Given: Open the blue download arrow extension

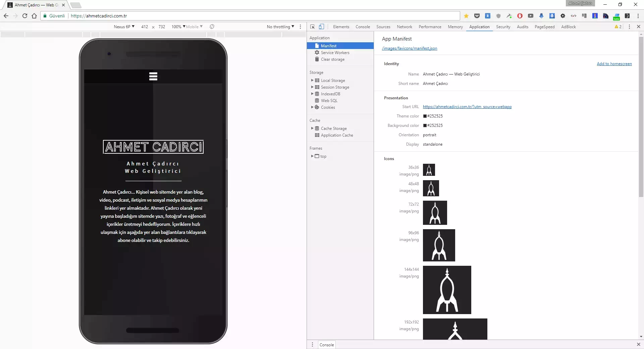Looking at the screenshot, I should click(x=552, y=16).
